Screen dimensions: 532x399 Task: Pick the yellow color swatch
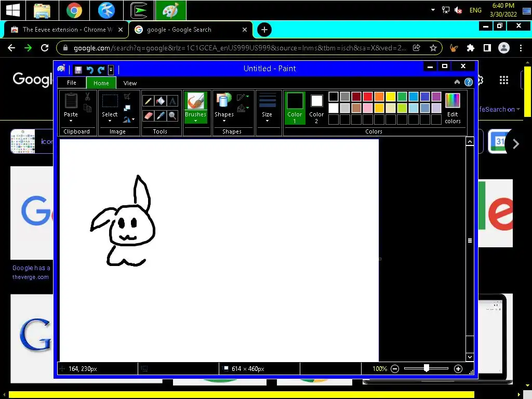pos(390,97)
